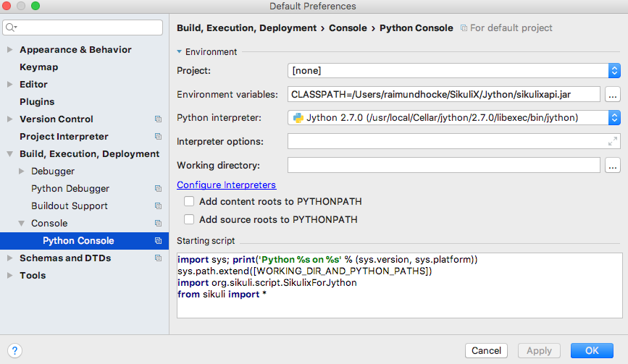Enable Add content roots to PYTHONPATH
This screenshot has height=364, width=628.
pyautogui.click(x=189, y=202)
